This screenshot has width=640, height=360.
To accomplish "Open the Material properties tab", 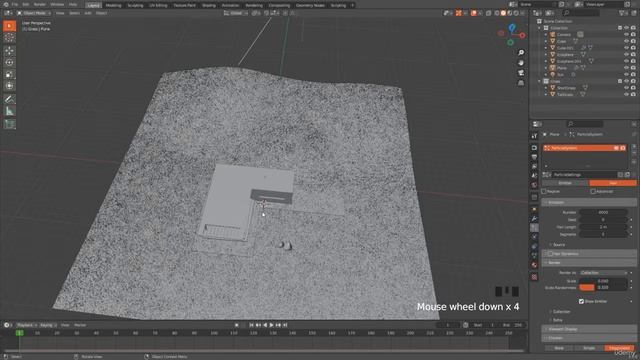I will coord(534,265).
